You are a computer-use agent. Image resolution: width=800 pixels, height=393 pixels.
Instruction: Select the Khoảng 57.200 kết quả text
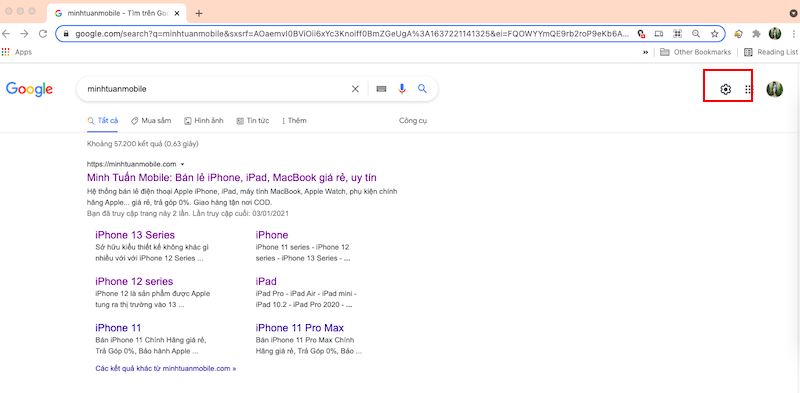point(143,144)
